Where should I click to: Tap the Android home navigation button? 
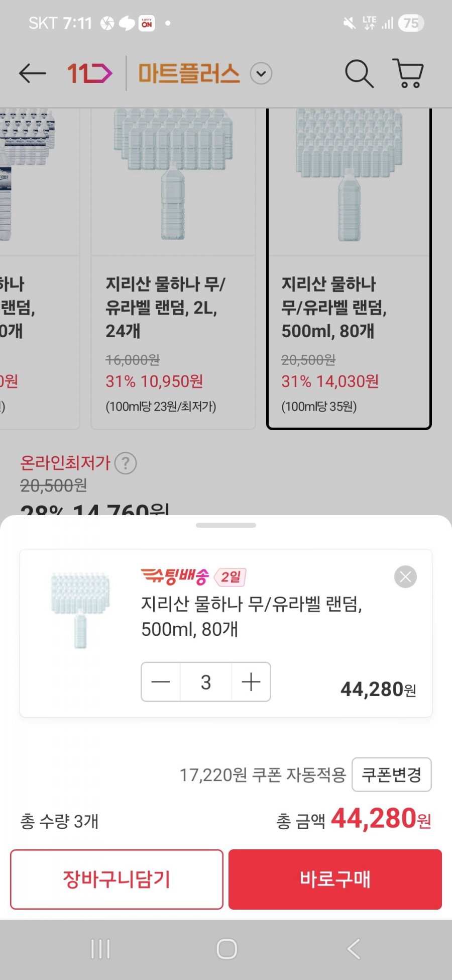[227, 949]
